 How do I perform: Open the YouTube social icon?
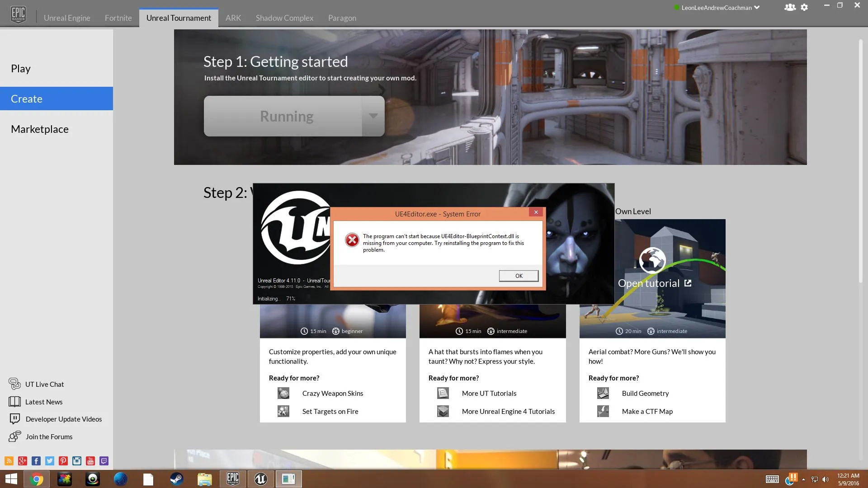point(90,461)
